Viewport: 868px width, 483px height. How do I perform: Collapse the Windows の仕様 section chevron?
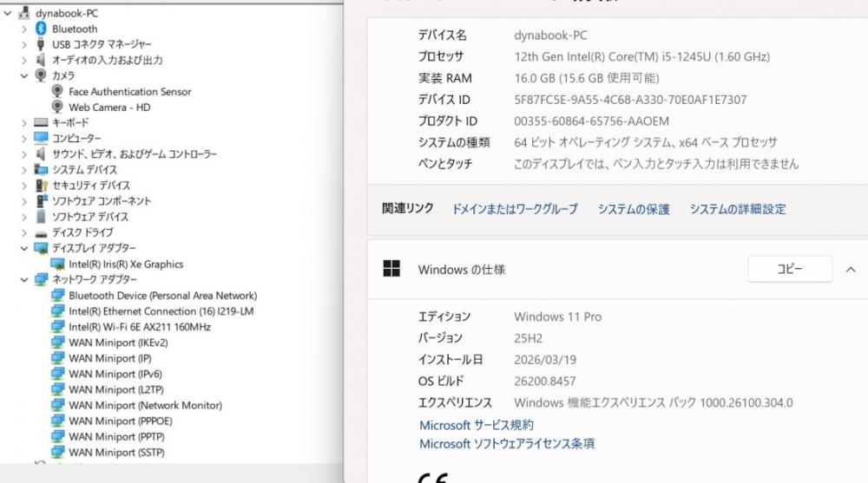tap(851, 270)
